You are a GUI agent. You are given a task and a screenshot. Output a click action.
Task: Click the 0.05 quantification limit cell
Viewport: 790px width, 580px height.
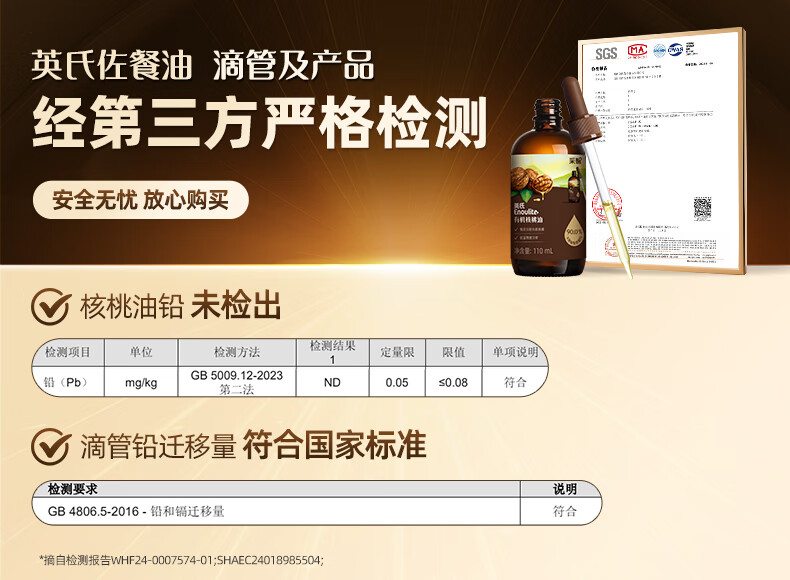398,382
